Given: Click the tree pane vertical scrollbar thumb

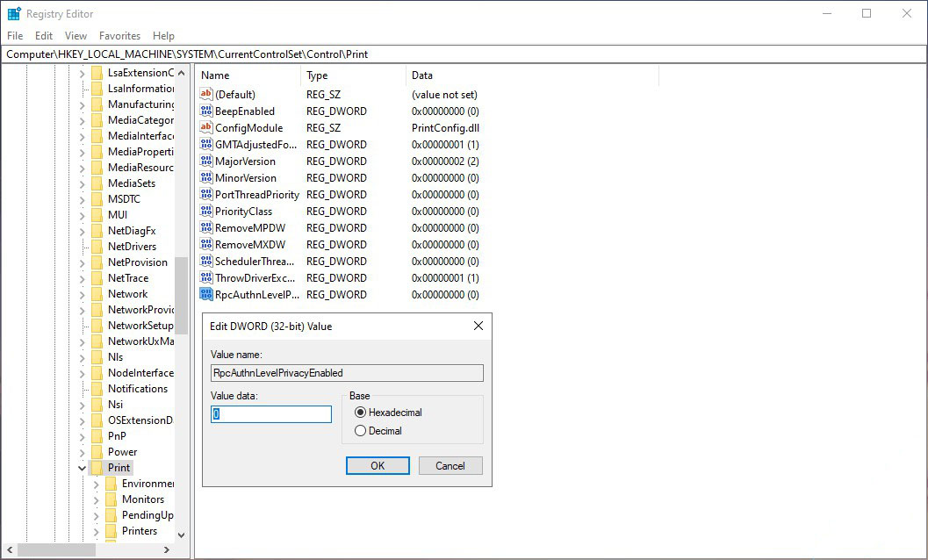Looking at the screenshot, I should (181, 294).
